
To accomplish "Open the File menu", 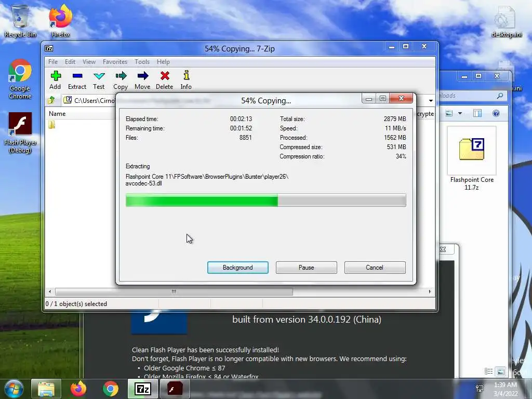I will pyautogui.click(x=53, y=62).
